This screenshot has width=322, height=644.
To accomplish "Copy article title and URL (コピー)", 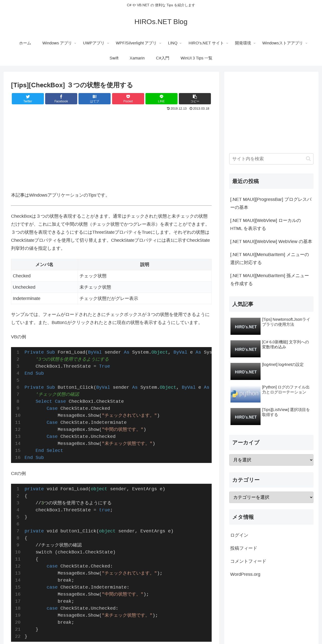I will click(195, 99).
